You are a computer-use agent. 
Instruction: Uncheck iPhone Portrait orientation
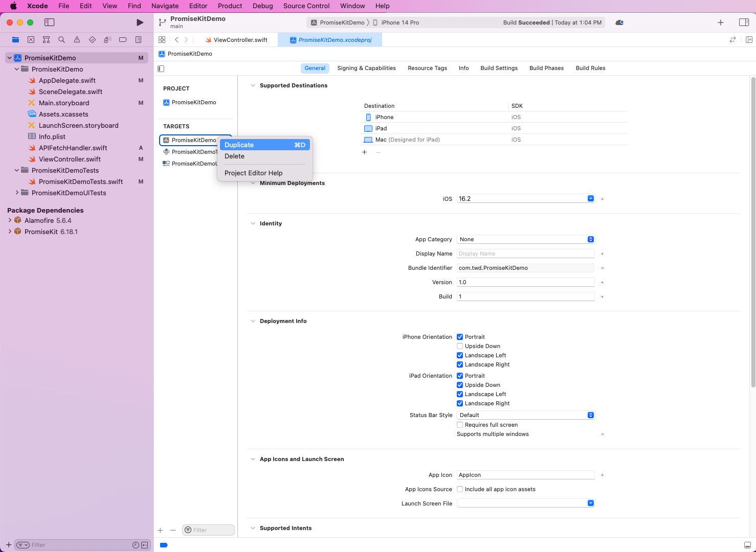(x=460, y=337)
